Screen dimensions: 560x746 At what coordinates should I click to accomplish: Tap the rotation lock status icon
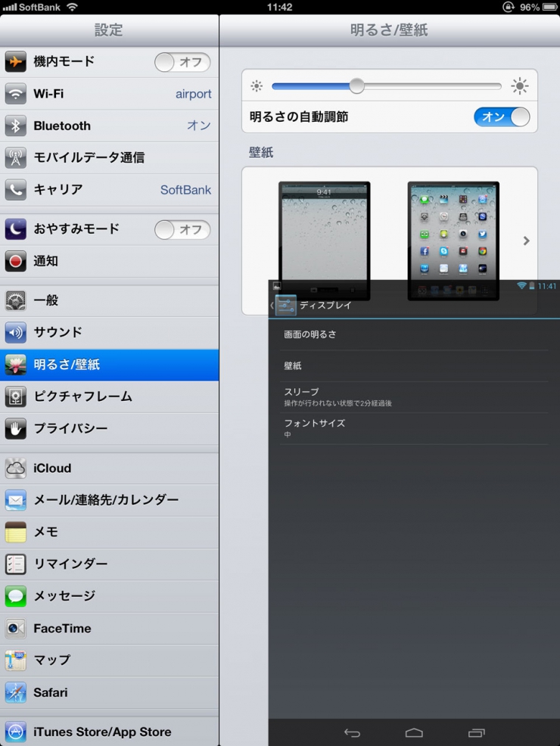click(509, 7)
